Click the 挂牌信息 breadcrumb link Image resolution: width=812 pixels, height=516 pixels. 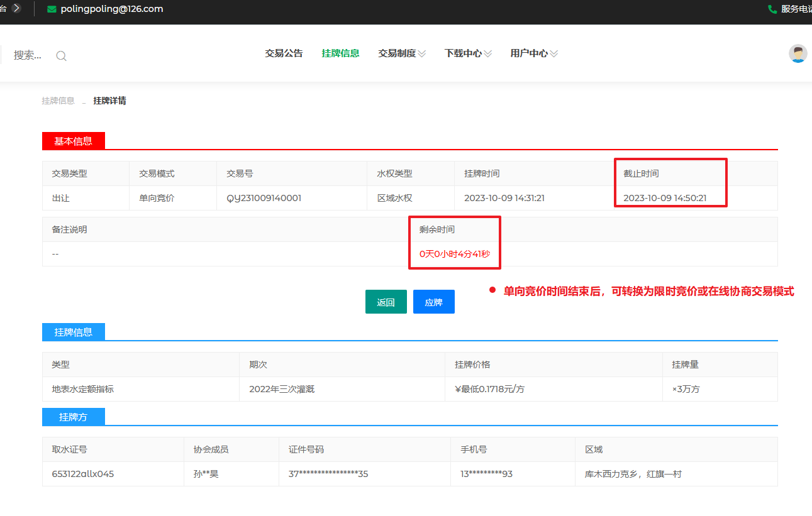coord(58,101)
